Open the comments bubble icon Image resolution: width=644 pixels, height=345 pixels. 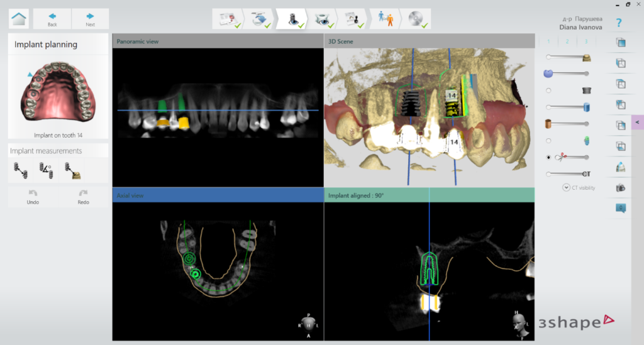621,208
